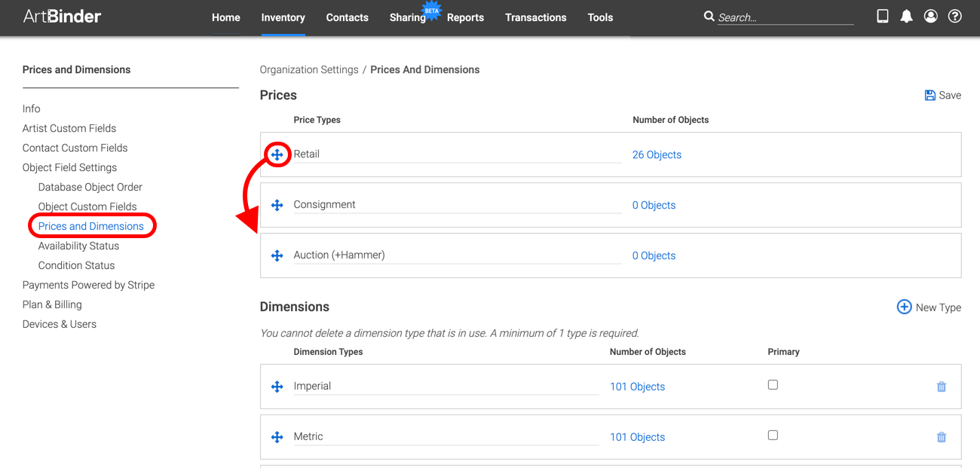View 0 Objects for Consignment
Screen dimensions: 980x468
click(x=654, y=205)
